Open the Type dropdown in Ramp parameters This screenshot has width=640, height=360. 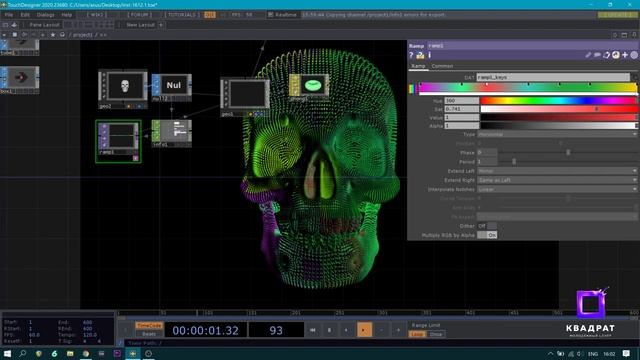[557, 134]
